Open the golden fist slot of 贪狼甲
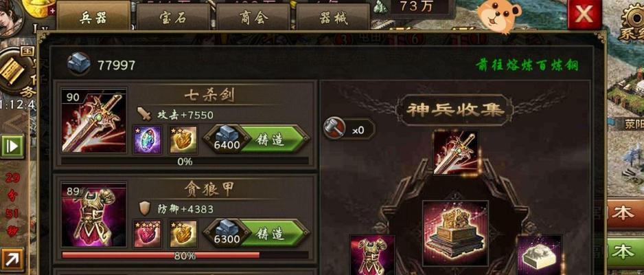 183,234
